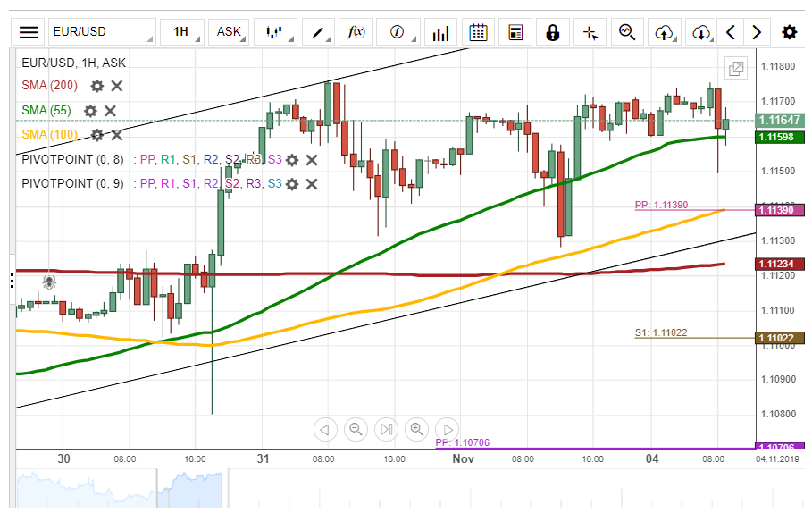Open the ASK price side dropdown
This screenshot has width=812, height=513.
coord(230,32)
